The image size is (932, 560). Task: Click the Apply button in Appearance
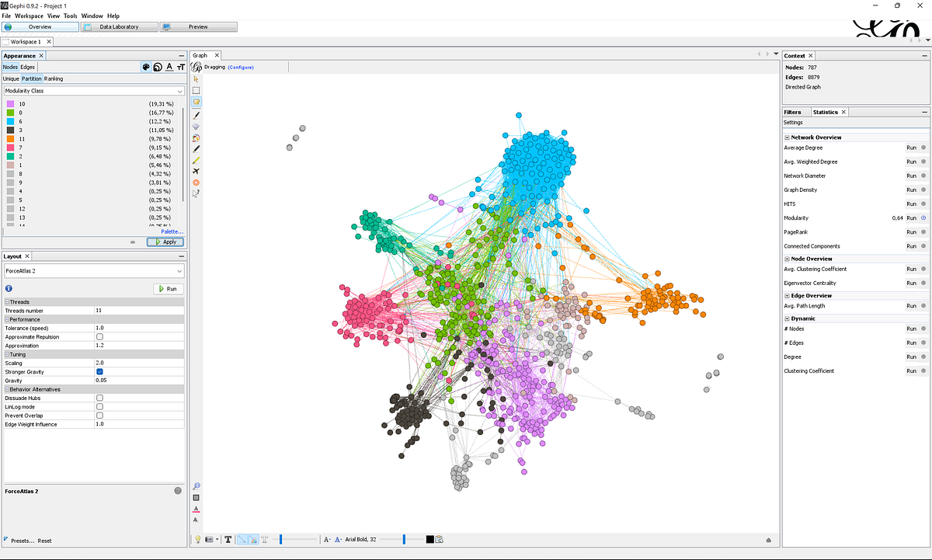click(x=165, y=242)
